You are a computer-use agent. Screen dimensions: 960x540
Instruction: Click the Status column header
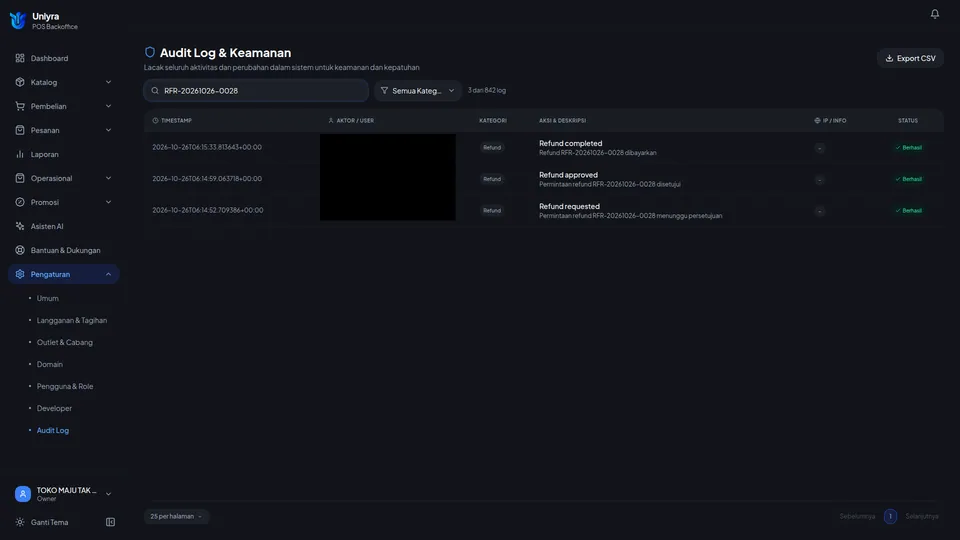click(x=908, y=121)
